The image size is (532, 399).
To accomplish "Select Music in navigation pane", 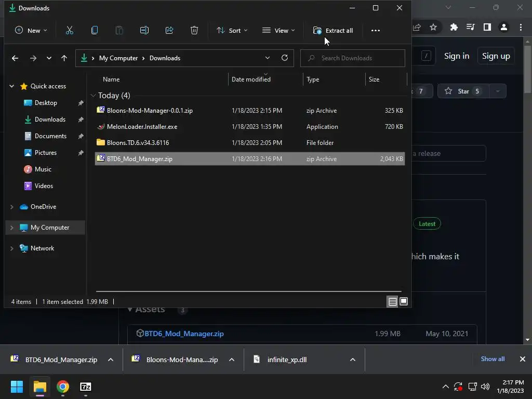I will click(43, 169).
